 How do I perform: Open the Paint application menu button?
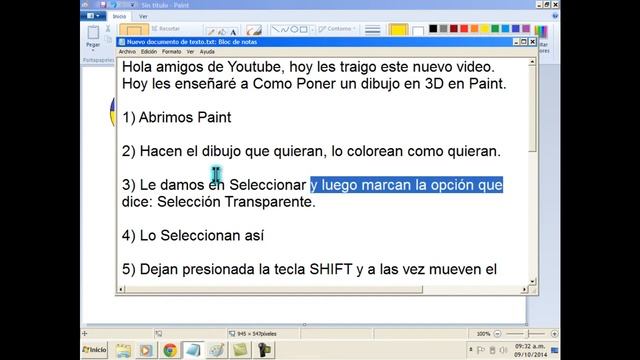click(x=93, y=16)
